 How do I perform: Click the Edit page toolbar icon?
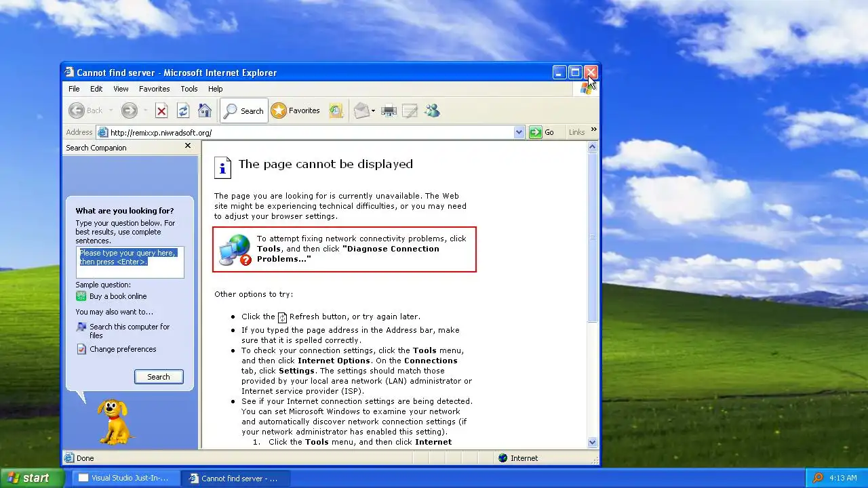click(410, 110)
